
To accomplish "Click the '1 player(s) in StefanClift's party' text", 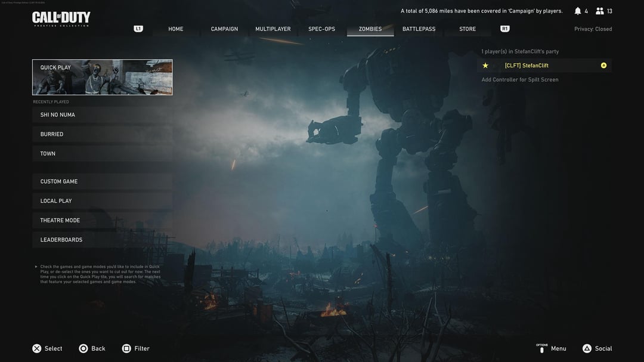I will pos(520,51).
